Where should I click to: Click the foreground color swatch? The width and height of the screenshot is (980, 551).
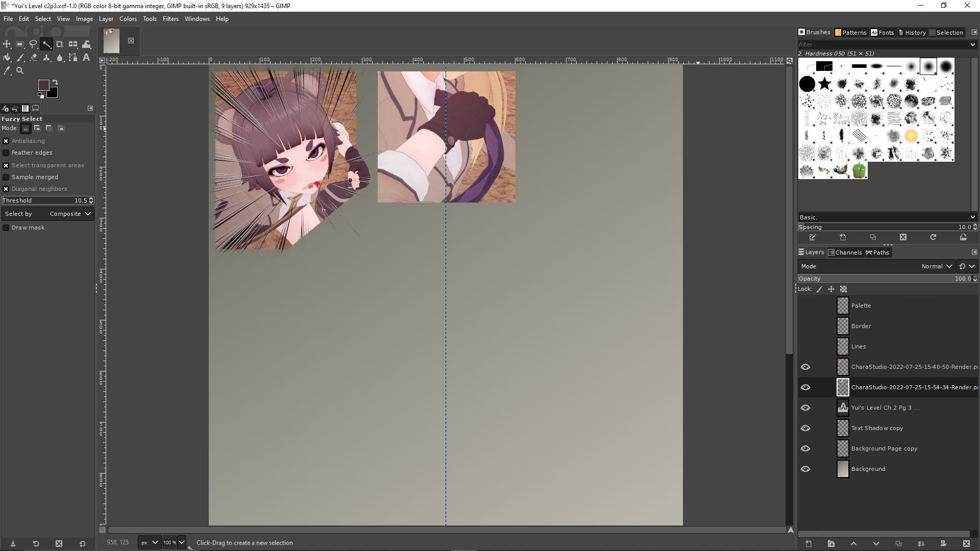tap(43, 85)
